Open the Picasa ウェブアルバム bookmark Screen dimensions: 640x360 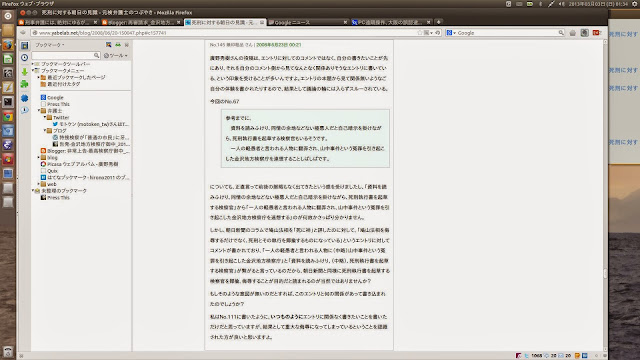[79, 164]
